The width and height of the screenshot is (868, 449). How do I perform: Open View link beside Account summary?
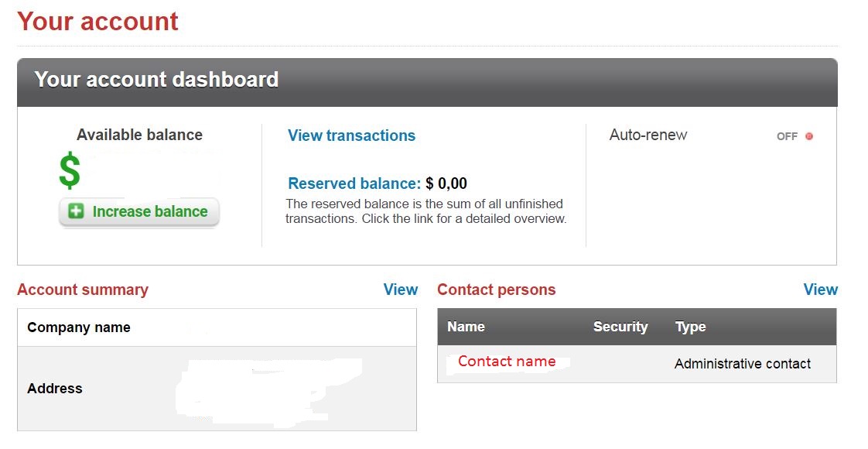point(400,290)
